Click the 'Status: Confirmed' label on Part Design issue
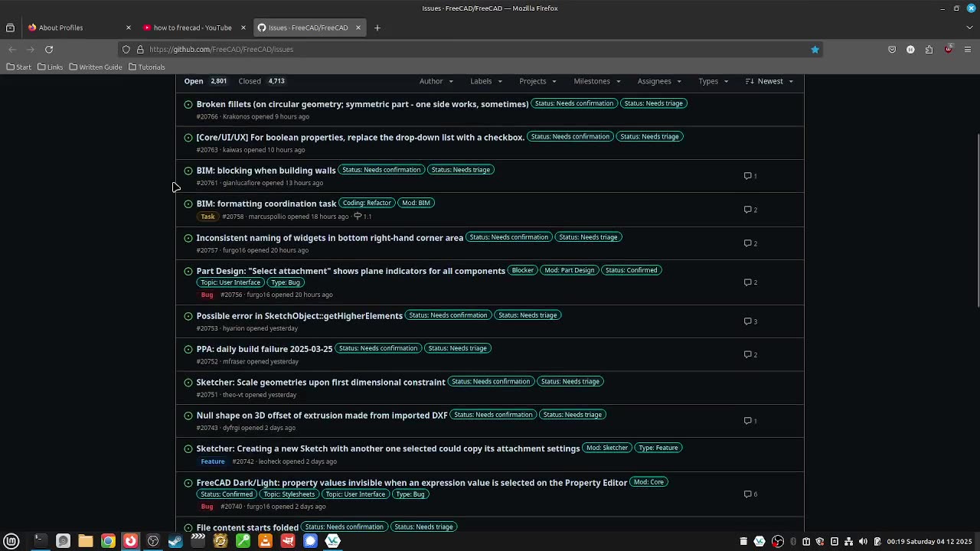The width and height of the screenshot is (980, 551). pos(631,270)
